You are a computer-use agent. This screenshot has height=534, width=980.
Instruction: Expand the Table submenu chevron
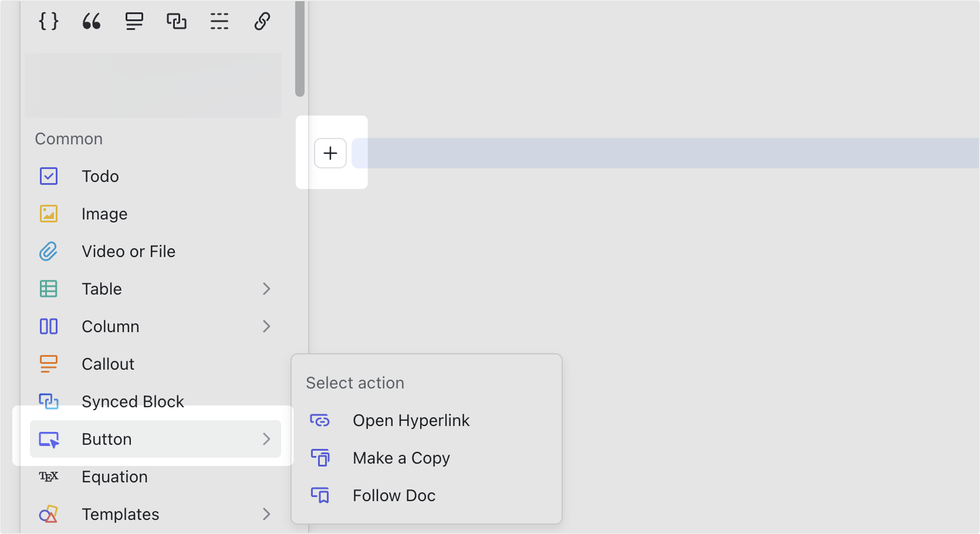point(266,289)
